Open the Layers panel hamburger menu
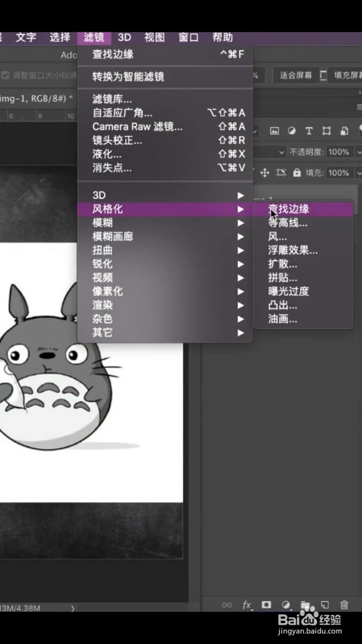 (x=359, y=107)
